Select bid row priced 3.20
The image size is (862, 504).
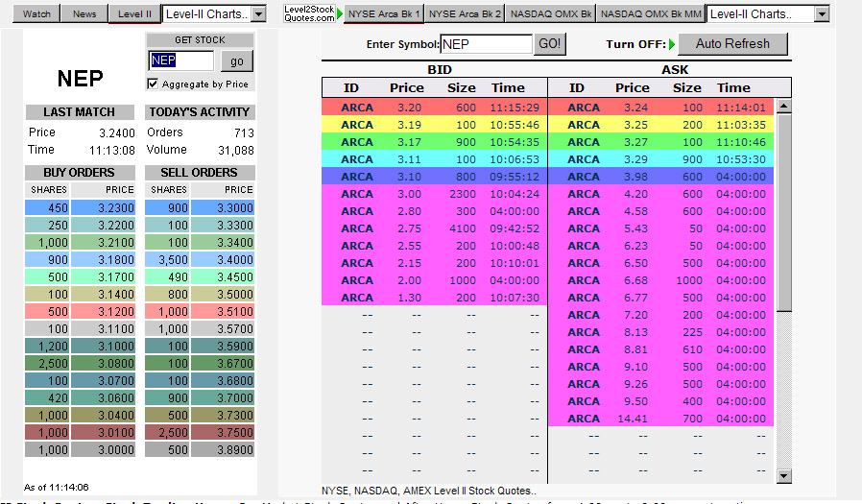point(434,108)
